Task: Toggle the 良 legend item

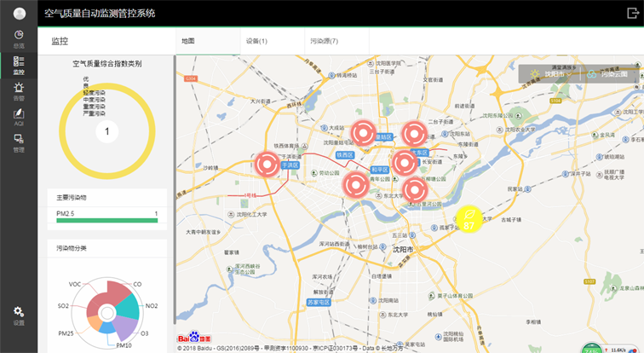Action: [x=86, y=86]
